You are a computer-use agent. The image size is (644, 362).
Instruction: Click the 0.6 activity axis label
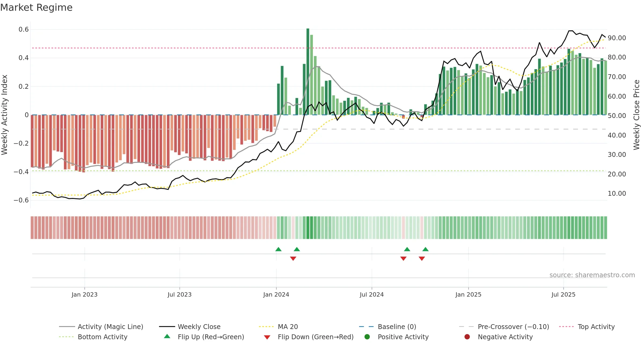(24, 29)
